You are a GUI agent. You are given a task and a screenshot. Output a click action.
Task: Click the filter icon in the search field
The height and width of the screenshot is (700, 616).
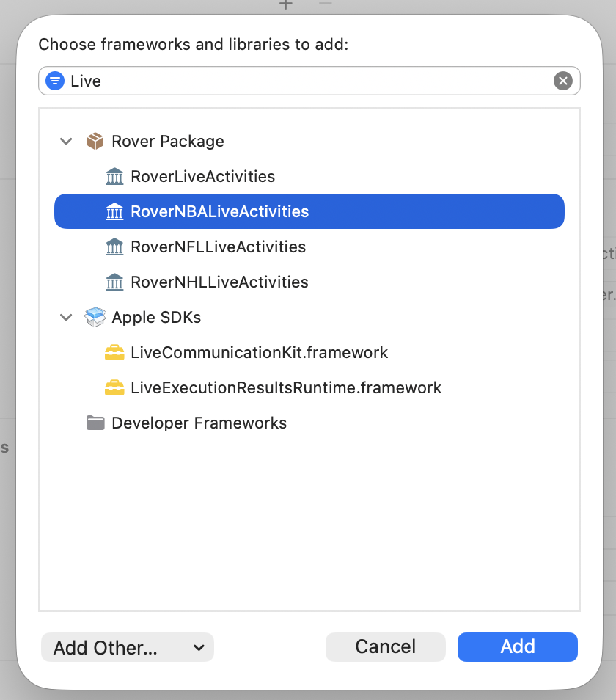55,81
